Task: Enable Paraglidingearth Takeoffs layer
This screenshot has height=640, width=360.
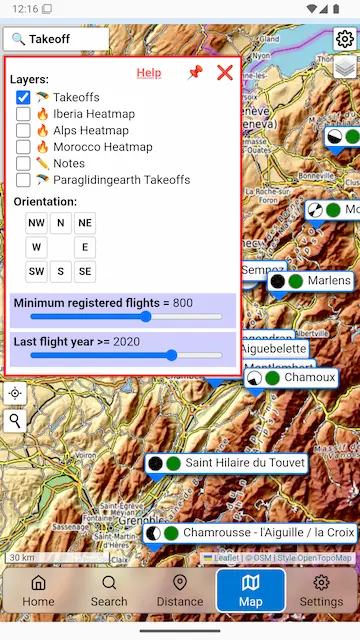Action: (23, 180)
